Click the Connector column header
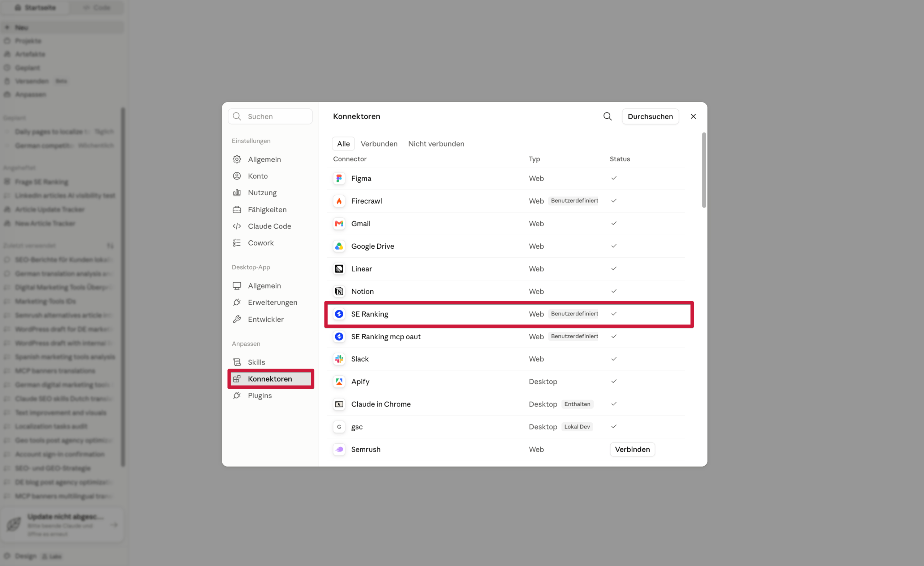The height and width of the screenshot is (566, 924). click(x=349, y=159)
